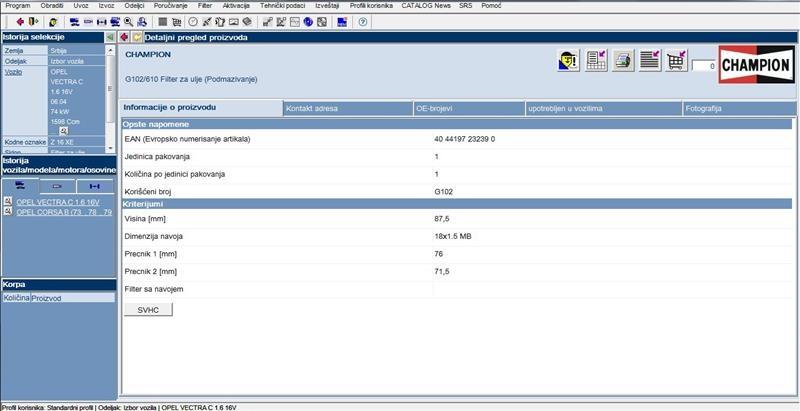Click the picture frame icon in toolbar

coord(234,21)
